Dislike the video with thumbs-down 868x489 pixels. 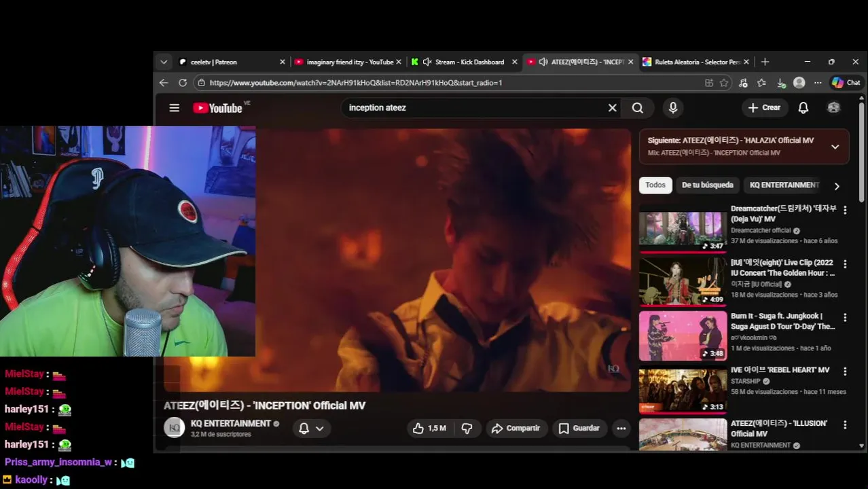coord(467,428)
